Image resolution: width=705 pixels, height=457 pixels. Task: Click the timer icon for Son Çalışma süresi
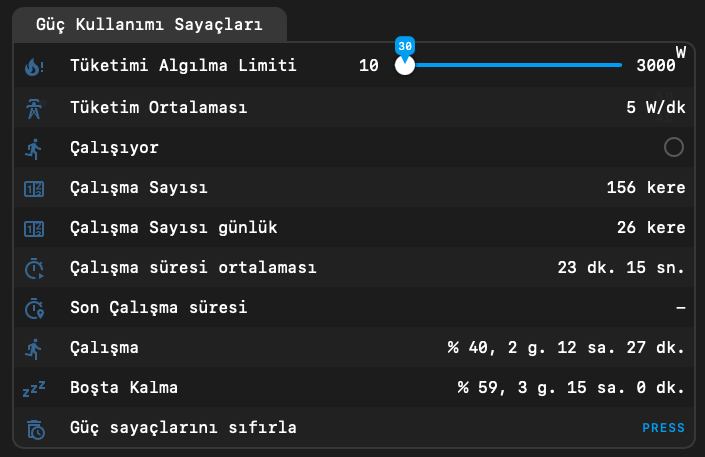pos(34,309)
